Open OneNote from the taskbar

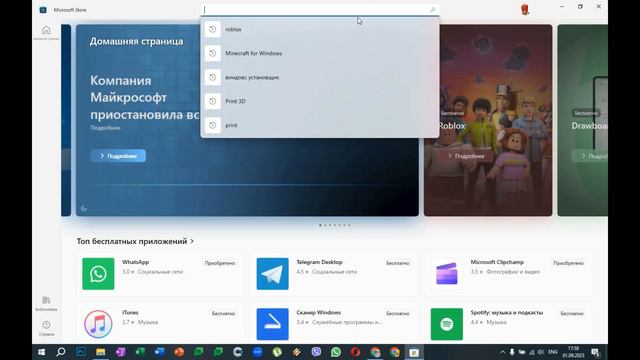pyautogui.click(x=120, y=352)
